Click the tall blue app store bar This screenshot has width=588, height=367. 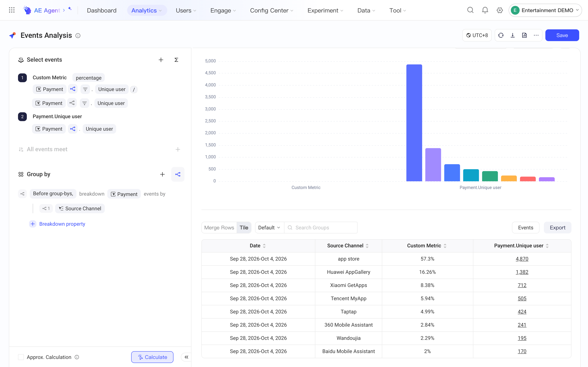coord(414,123)
